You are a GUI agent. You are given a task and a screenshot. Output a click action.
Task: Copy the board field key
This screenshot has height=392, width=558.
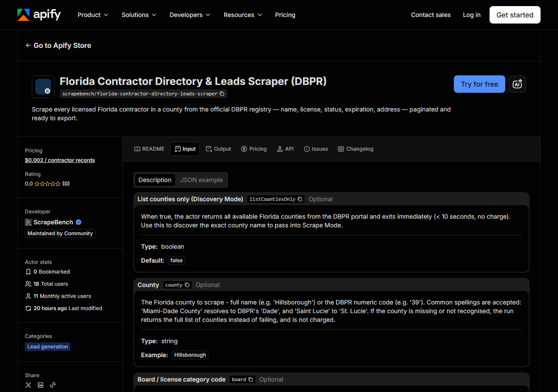coord(251,379)
